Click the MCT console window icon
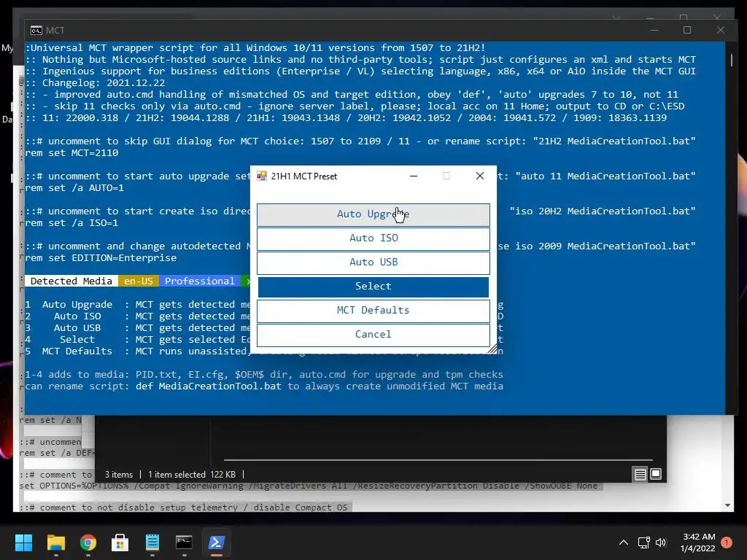747x560 pixels. tap(36, 31)
